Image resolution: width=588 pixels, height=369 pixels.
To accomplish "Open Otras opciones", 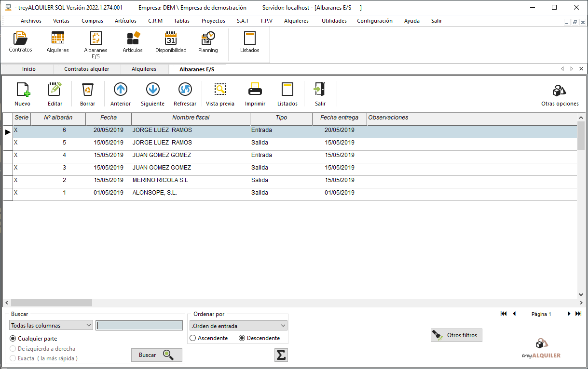I will click(x=560, y=95).
